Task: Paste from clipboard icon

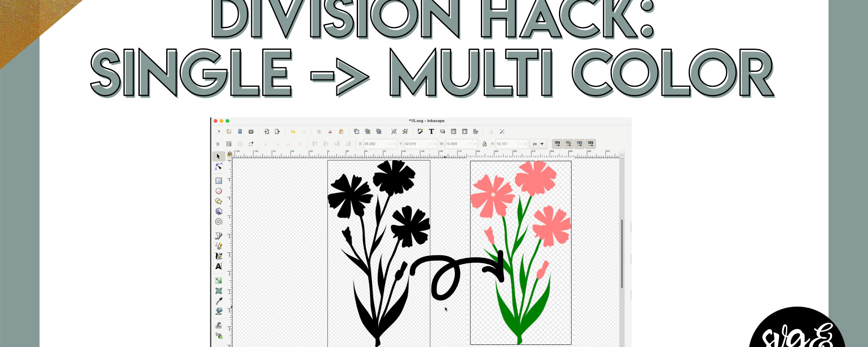Action: click(x=341, y=131)
